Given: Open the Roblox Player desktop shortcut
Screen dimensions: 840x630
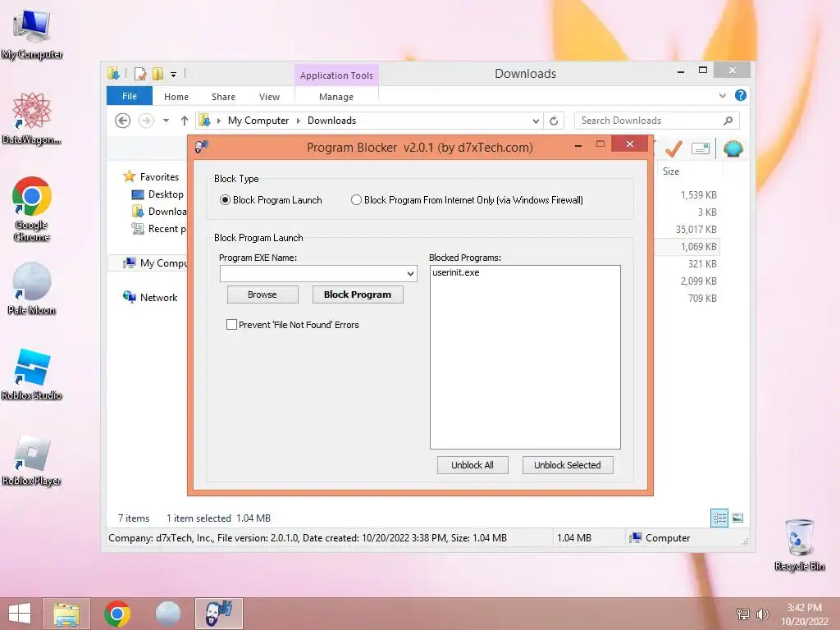Looking at the screenshot, I should [x=32, y=459].
